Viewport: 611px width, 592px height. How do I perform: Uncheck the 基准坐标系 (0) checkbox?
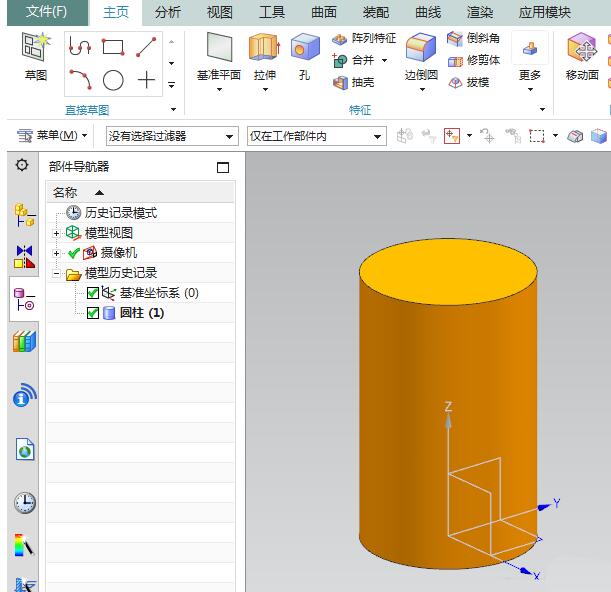(93, 293)
